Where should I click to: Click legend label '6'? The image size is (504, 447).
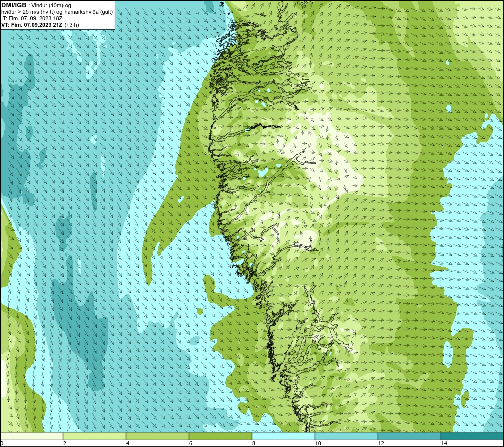191,443
